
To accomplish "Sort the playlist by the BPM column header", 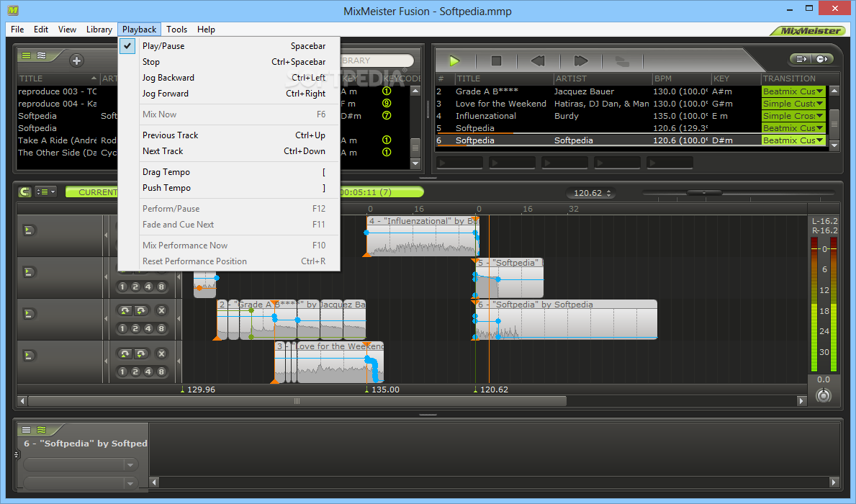I will coord(681,78).
